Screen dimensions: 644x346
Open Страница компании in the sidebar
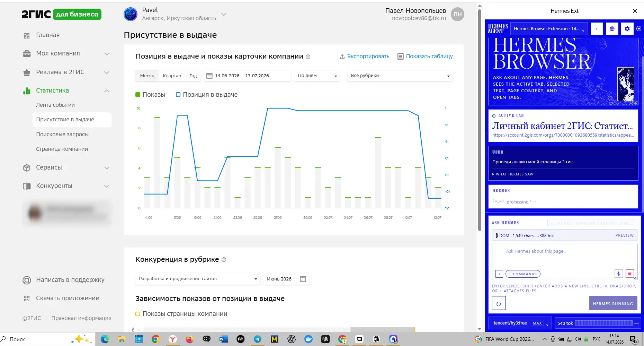click(x=62, y=149)
